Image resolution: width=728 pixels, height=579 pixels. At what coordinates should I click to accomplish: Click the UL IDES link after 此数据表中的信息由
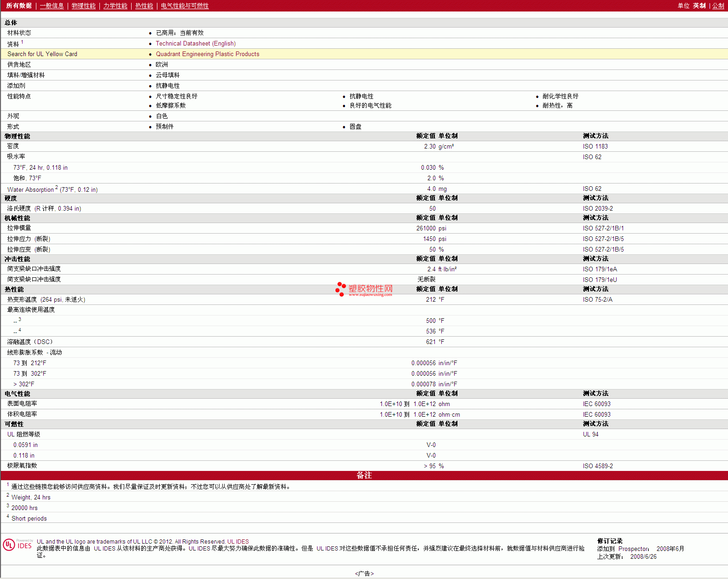(104, 549)
